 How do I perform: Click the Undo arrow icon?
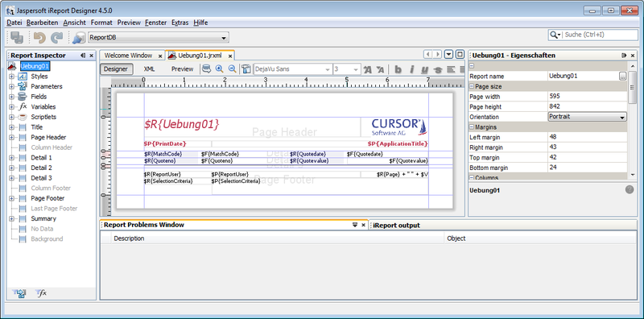coord(39,38)
